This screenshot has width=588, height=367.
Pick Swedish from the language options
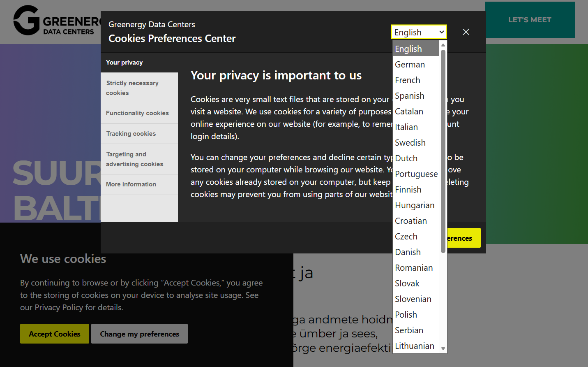coord(416,143)
